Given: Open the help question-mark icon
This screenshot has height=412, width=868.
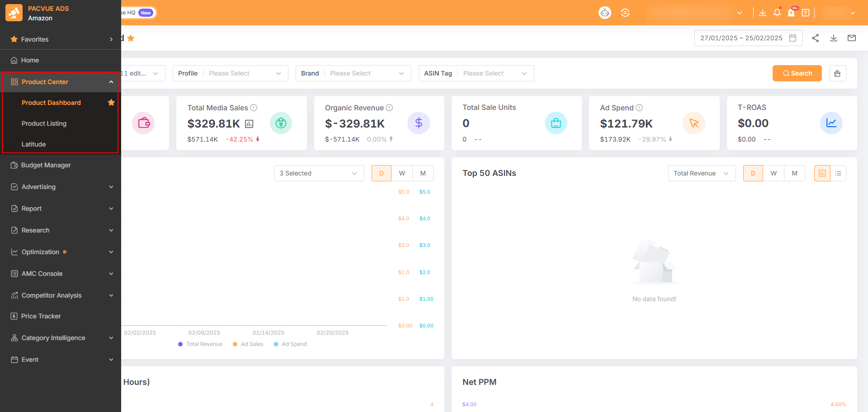Looking at the screenshot, I should tap(806, 12).
